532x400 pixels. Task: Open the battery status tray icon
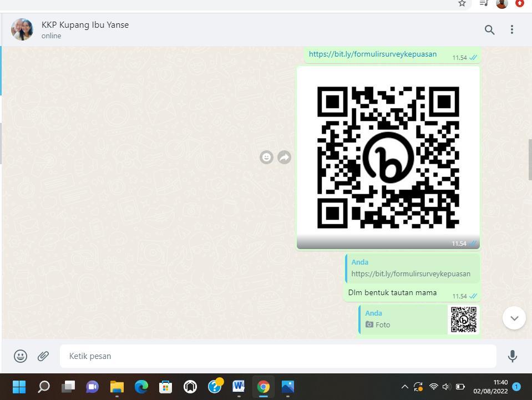pos(460,387)
